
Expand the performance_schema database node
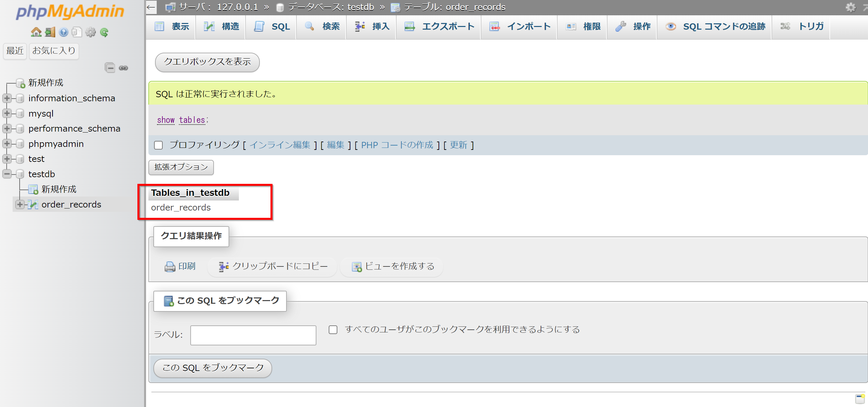point(7,129)
